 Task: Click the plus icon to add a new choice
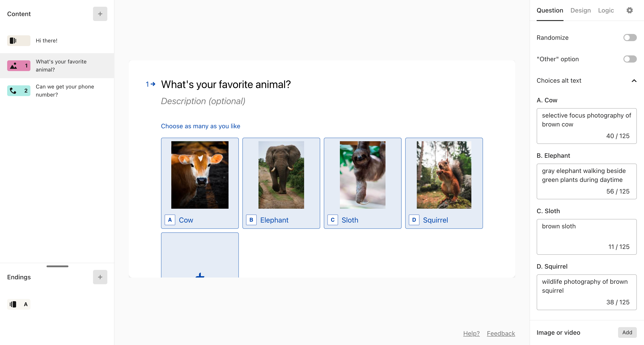point(200,275)
